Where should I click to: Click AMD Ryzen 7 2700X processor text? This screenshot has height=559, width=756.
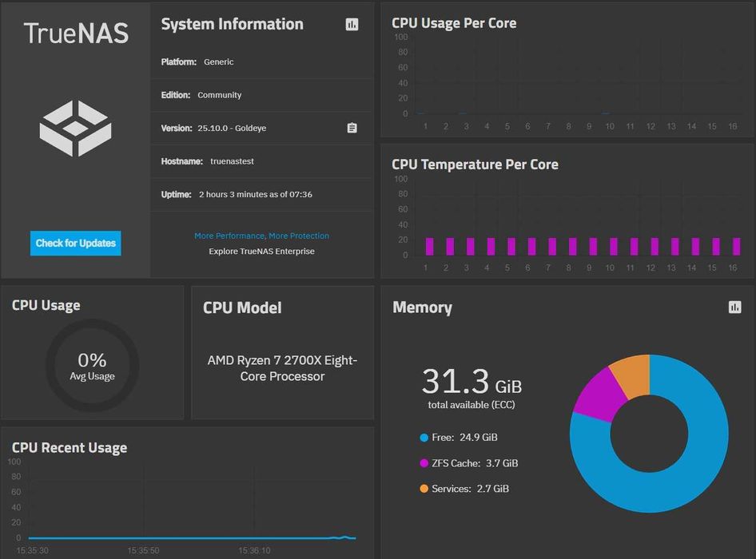[x=283, y=368]
